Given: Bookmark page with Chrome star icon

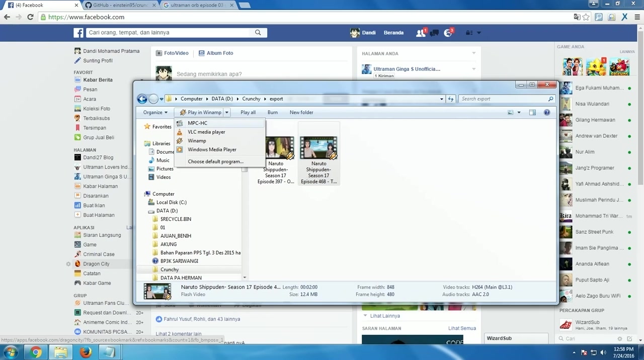Looking at the screenshot, I should coord(586,17).
